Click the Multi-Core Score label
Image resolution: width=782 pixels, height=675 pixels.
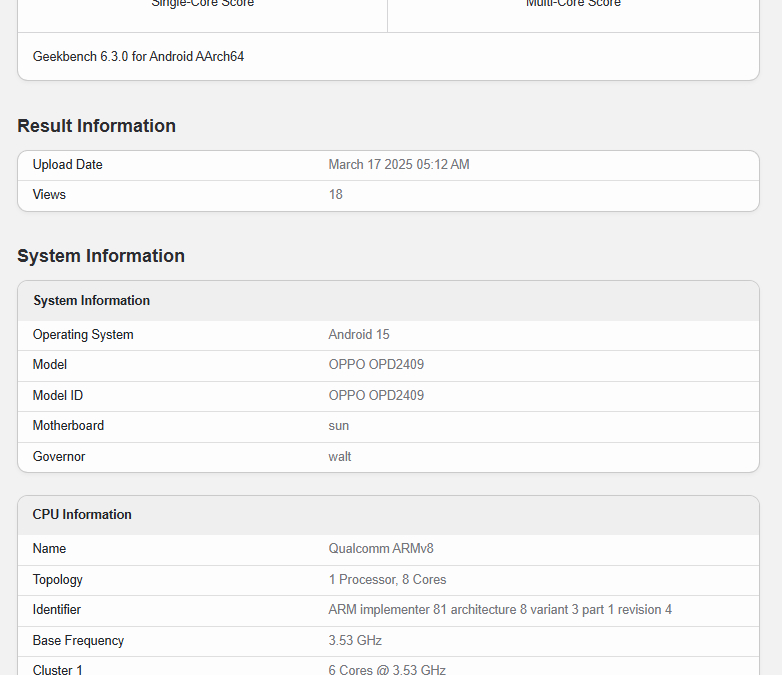point(573,4)
